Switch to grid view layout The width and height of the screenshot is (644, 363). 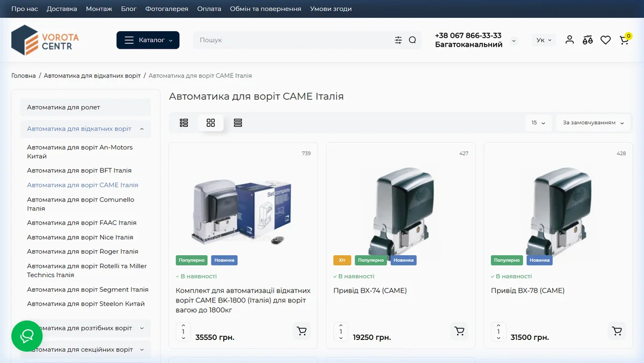pyautogui.click(x=211, y=123)
